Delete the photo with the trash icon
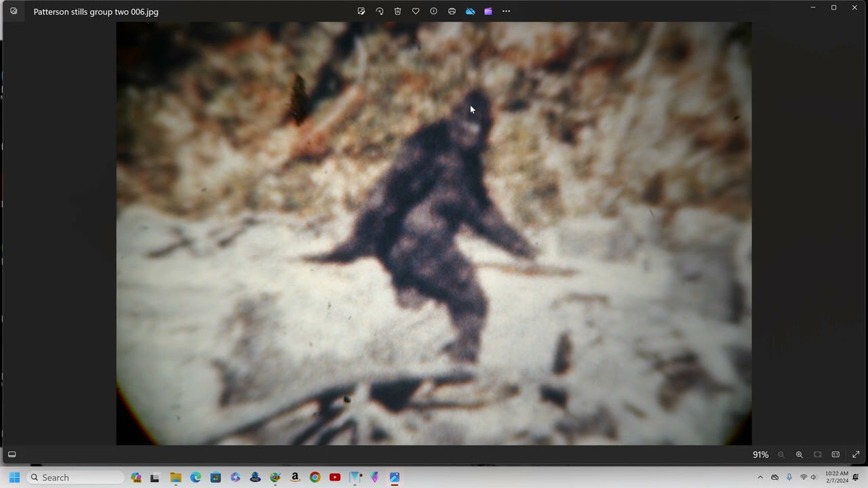Viewport: 868px width, 488px height. pos(397,11)
